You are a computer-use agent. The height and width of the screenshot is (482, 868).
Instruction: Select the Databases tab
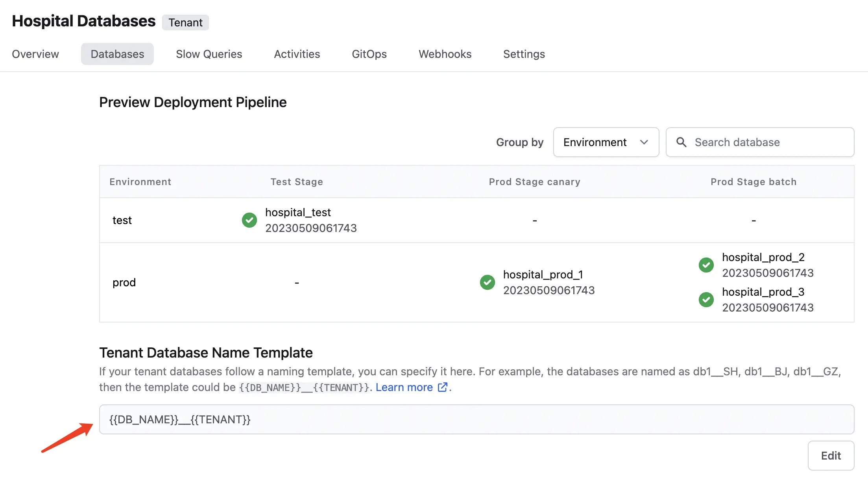[117, 54]
